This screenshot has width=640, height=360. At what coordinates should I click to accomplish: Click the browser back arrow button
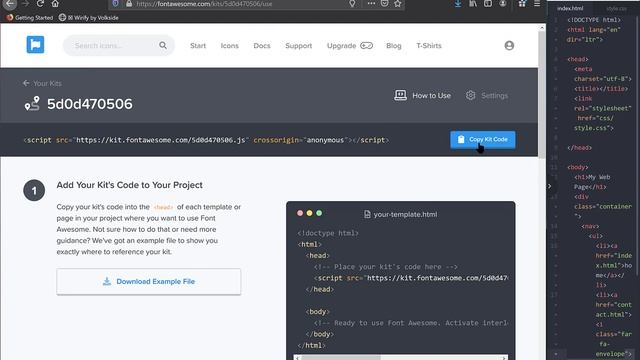pyautogui.click(x=10, y=4)
